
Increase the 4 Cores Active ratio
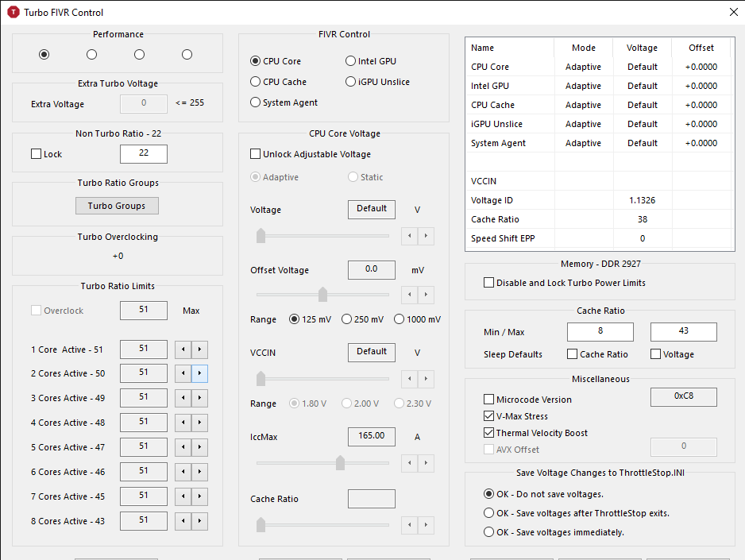click(x=199, y=423)
